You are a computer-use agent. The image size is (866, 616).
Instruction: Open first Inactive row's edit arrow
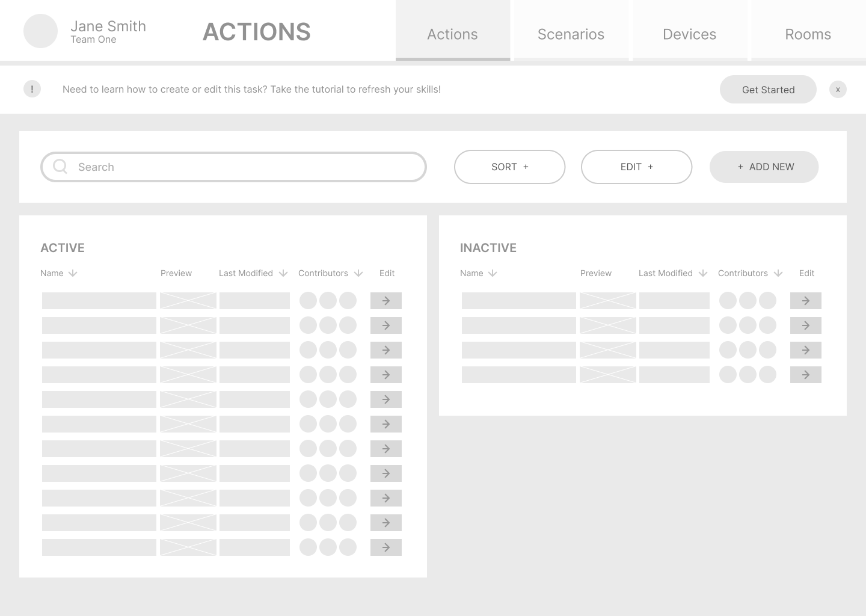tap(805, 301)
